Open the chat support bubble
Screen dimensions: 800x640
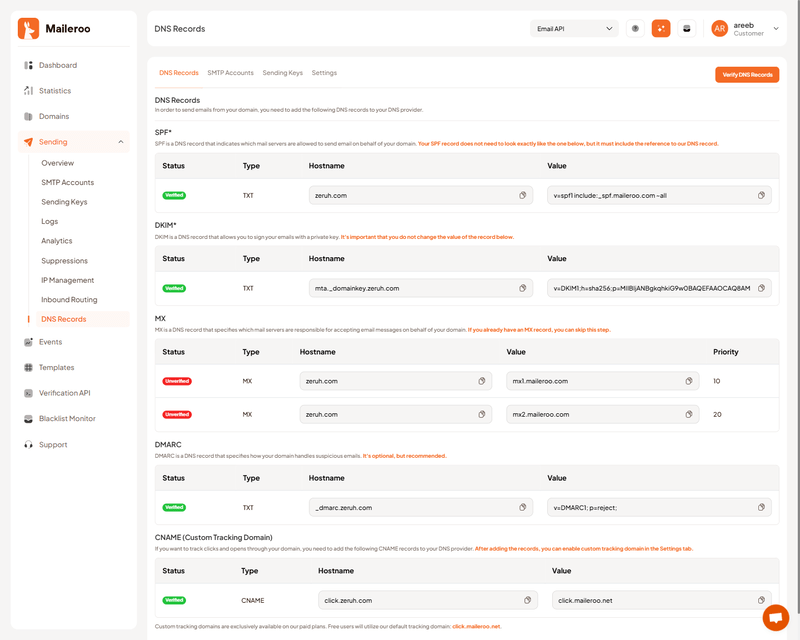click(x=775, y=617)
